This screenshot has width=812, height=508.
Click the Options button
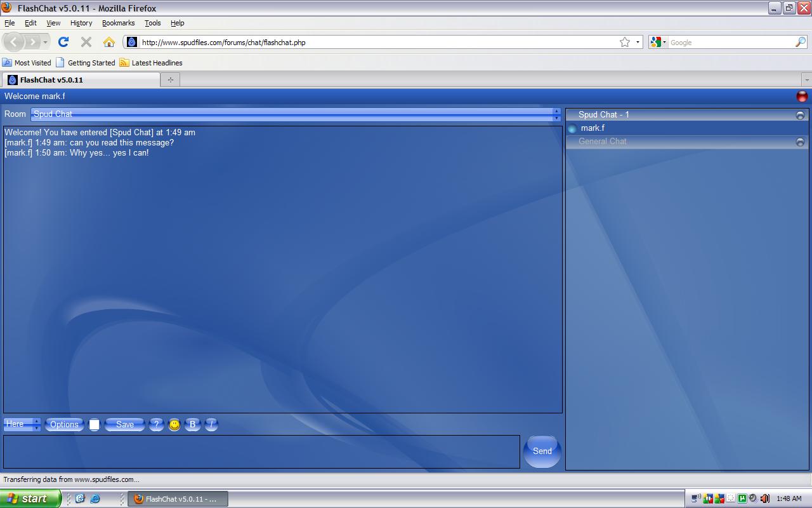click(64, 425)
